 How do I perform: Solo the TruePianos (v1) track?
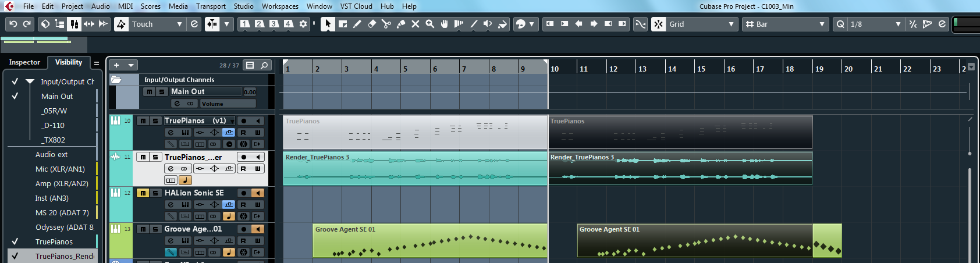[x=155, y=120]
